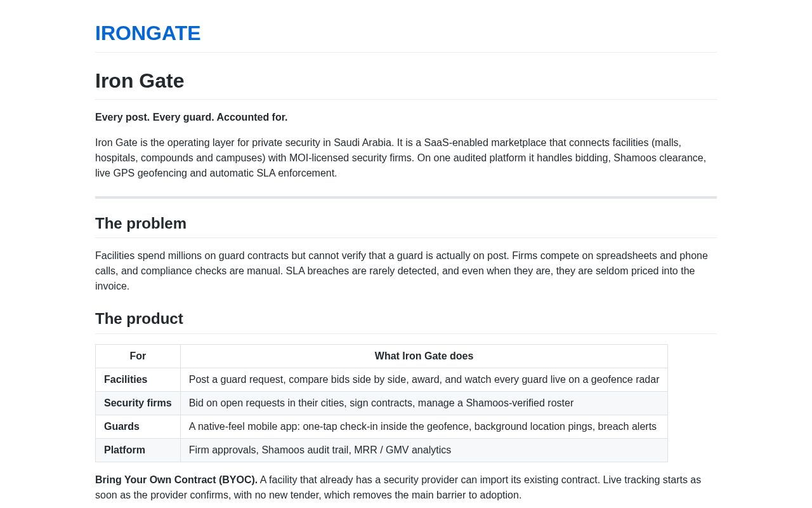Click 'The product' section heading
The image size is (812, 508).
pyautogui.click(x=139, y=319)
